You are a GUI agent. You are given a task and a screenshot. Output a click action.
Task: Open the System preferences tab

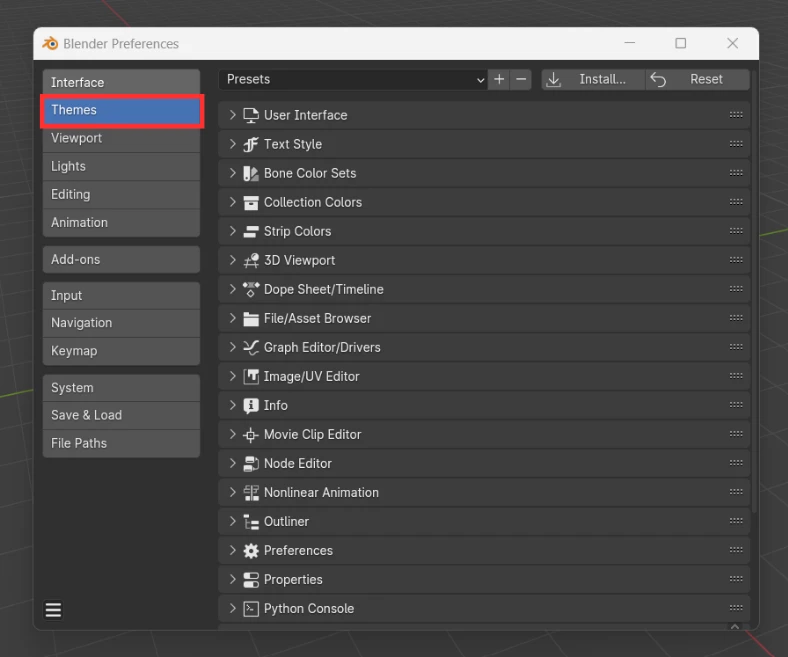click(121, 388)
